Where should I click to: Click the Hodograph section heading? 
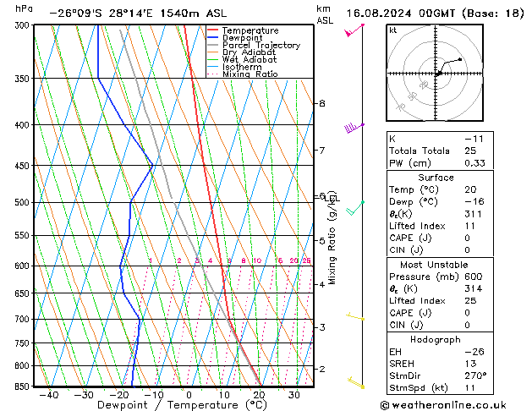pos(436,340)
